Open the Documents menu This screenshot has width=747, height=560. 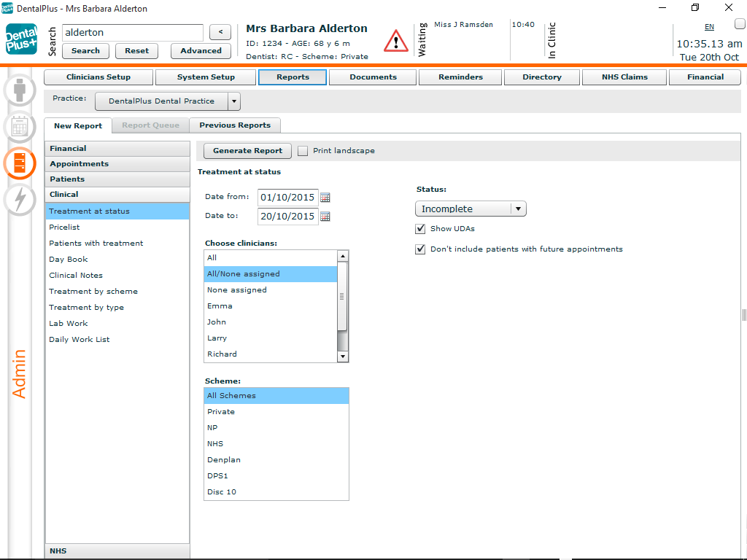tap(373, 77)
